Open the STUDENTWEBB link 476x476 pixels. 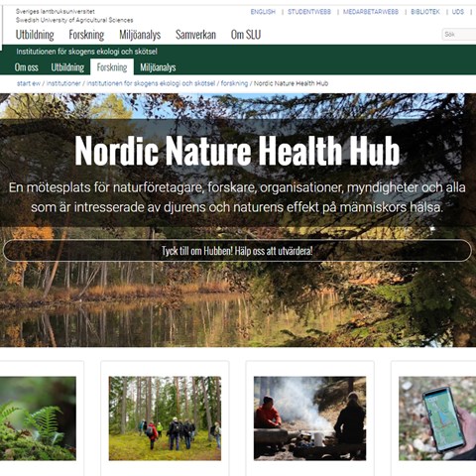point(309,12)
